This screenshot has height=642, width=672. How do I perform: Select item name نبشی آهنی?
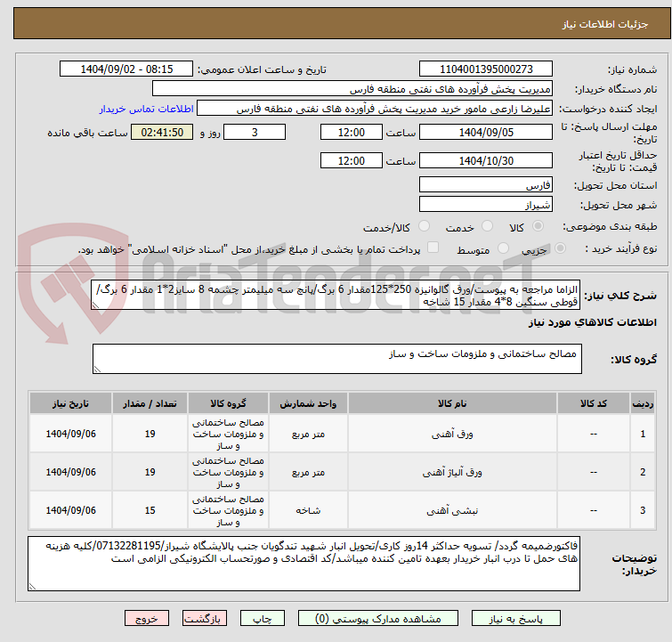[452, 510]
